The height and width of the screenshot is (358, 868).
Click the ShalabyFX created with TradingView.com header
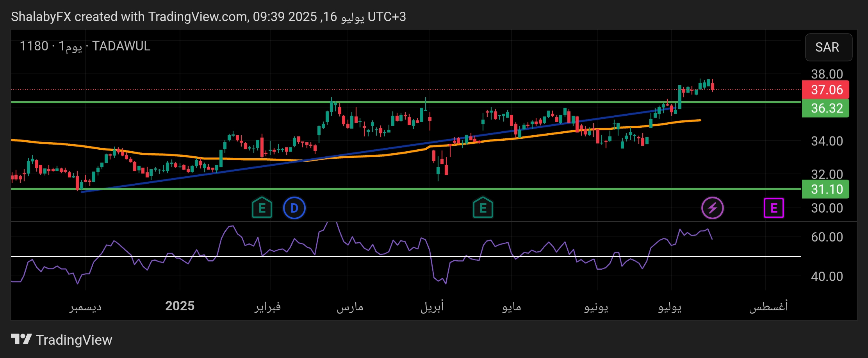point(209,17)
